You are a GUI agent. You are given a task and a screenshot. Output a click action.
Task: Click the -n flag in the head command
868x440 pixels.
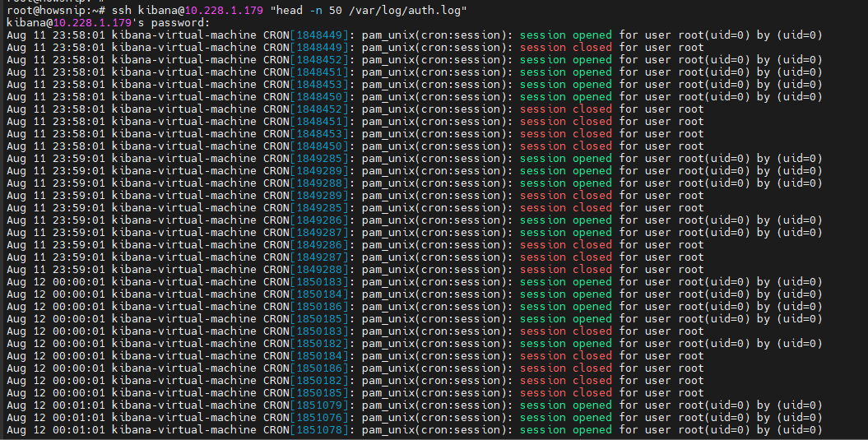(x=316, y=11)
